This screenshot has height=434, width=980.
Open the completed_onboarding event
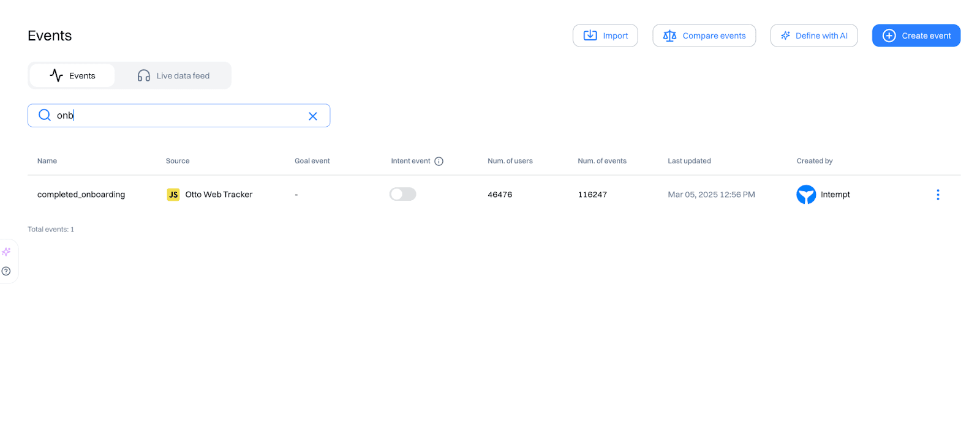click(81, 195)
